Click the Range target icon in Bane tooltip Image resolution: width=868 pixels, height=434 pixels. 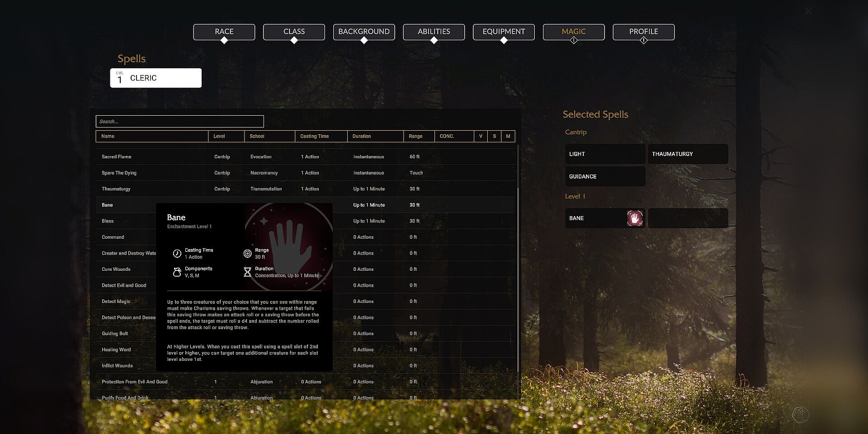247,254
